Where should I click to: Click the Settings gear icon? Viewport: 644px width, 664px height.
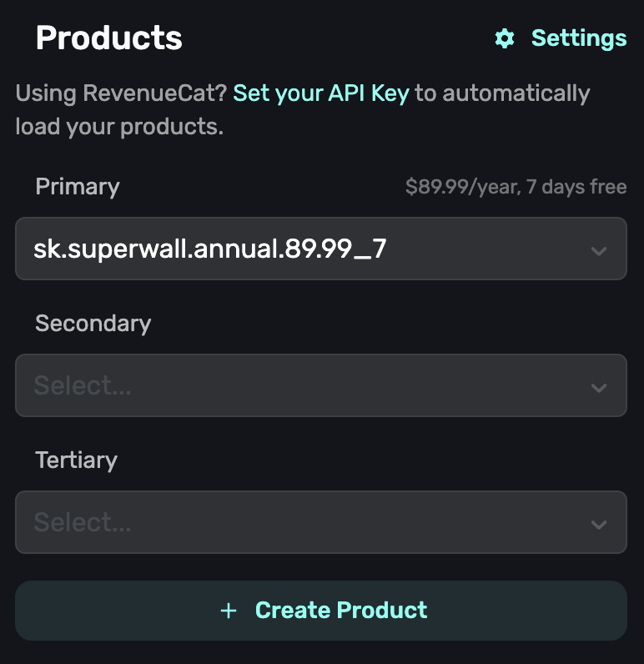(505, 38)
